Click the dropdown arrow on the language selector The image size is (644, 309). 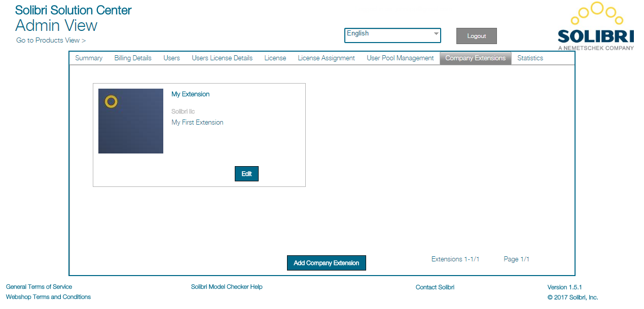tap(436, 35)
